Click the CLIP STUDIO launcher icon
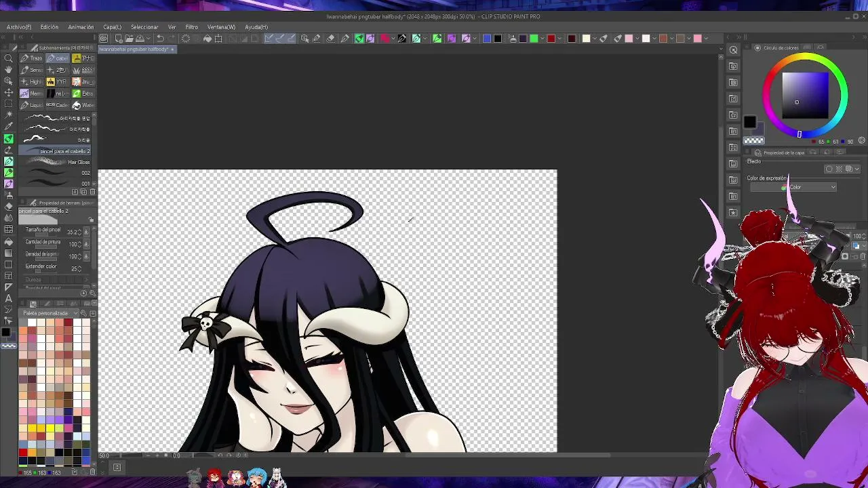 pos(104,39)
